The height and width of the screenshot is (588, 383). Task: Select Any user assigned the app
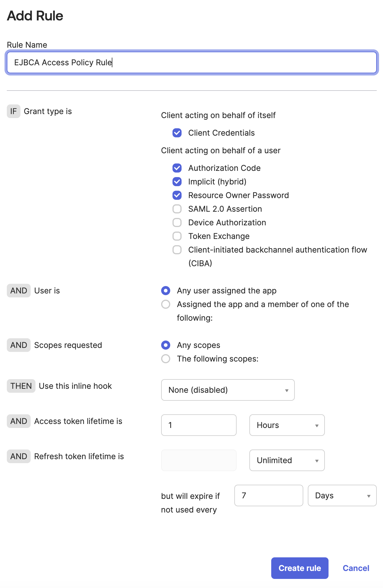166,291
